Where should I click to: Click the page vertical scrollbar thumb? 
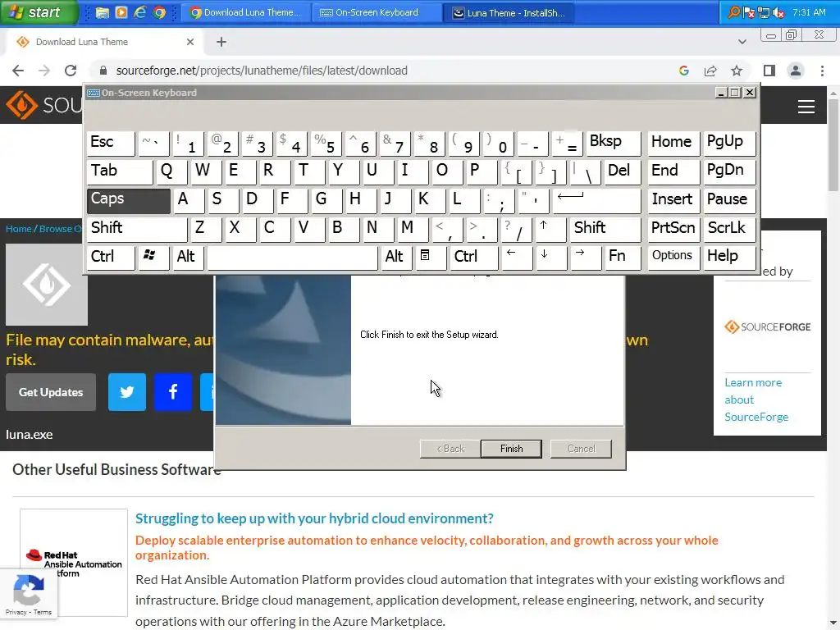point(833,144)
